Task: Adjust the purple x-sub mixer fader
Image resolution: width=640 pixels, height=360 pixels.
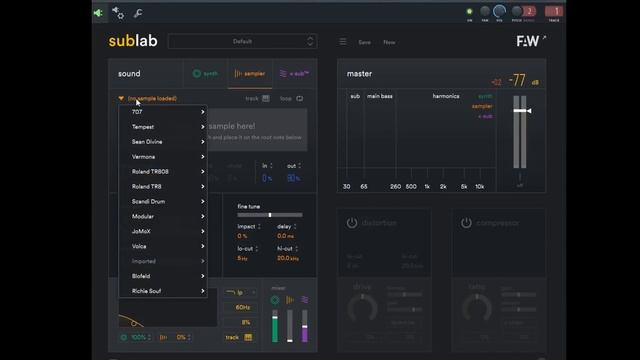Action: [x=304, y=327]
